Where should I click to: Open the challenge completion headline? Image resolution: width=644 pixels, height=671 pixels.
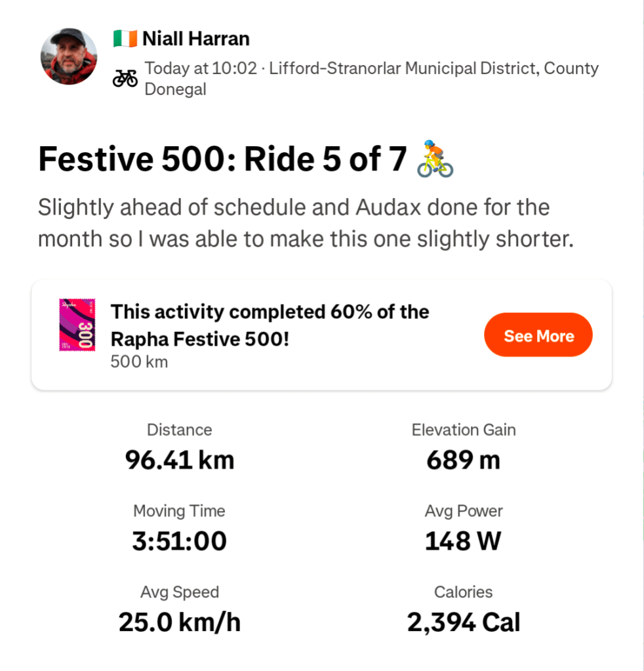269,325
